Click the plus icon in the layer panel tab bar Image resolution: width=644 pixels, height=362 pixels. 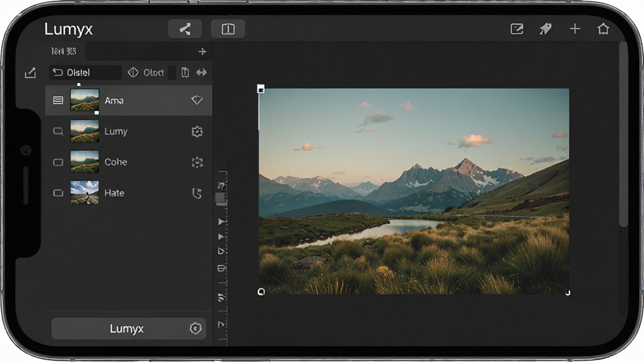coord(202,52)
